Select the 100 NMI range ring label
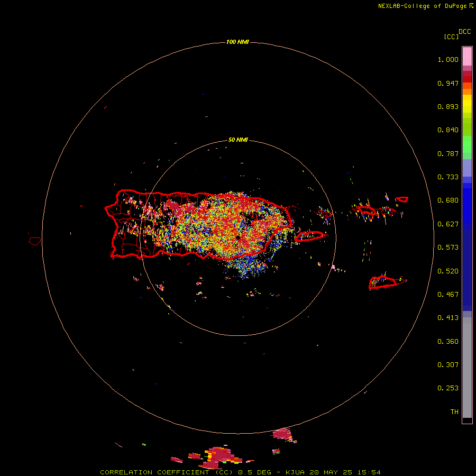This screenshot has height=476, width=476. [237, 42]
